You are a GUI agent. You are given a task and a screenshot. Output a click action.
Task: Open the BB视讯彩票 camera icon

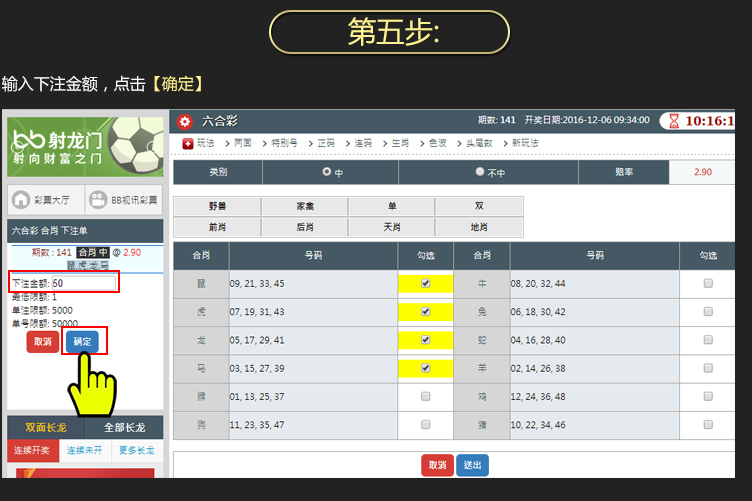tap(97, 198)
